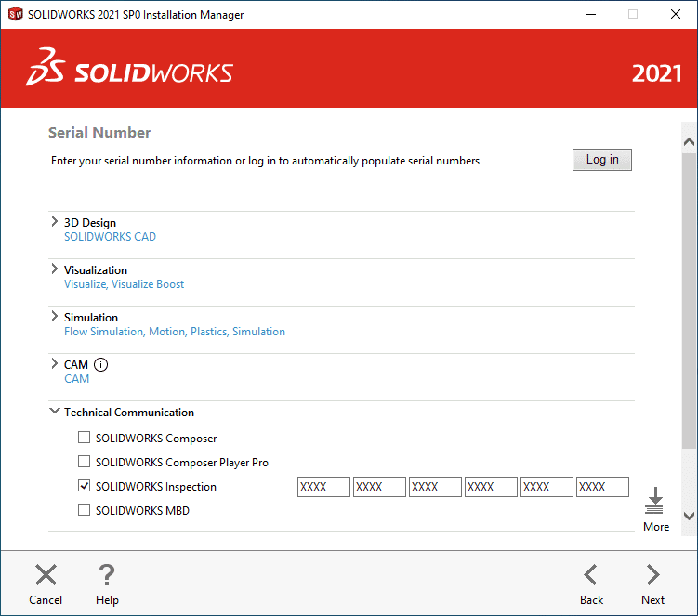Click the fifth Inspection serial number field
The width and height of the screenshot is (698, 616).
[547, 487]
